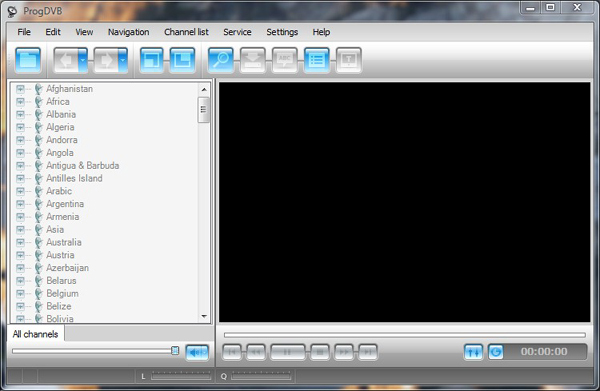Viewport: 600px width, 391px height.
Task: Expand the Argentina tree node
Action: pos(20,204)
